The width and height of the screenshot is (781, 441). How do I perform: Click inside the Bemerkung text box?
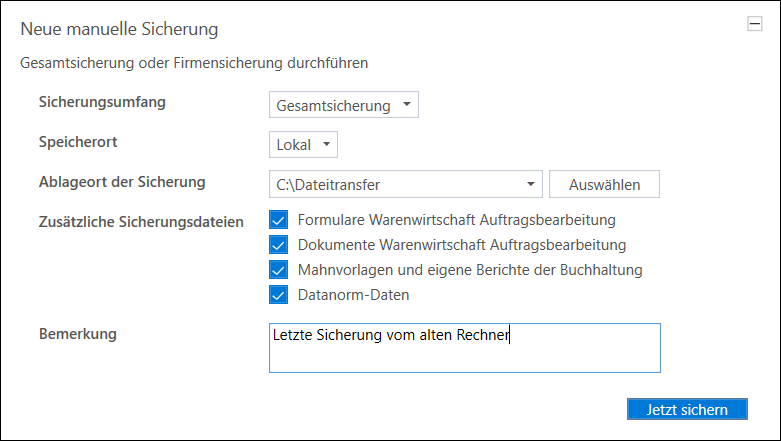click(x=464, y=347)
